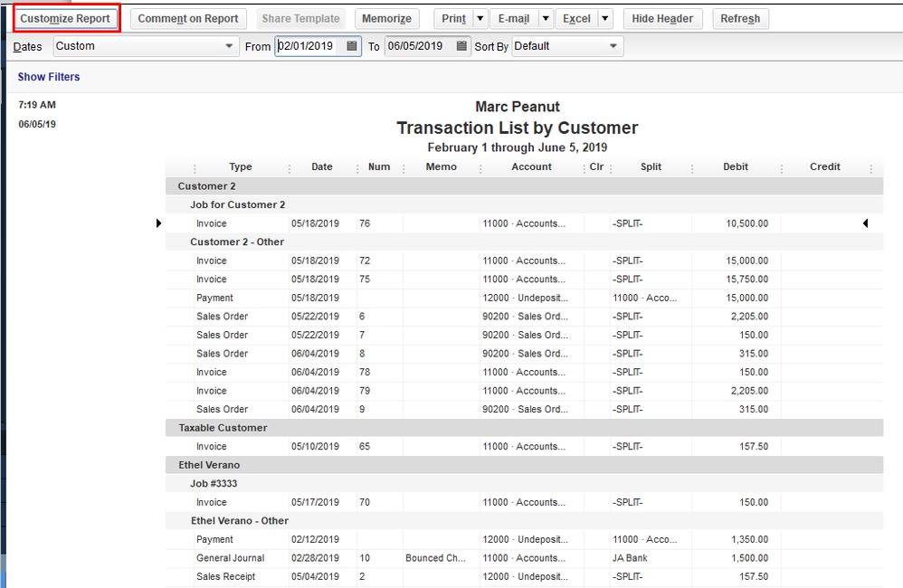Select the Credit column header
Screen dimensions: 903x588
click(824, 166)
